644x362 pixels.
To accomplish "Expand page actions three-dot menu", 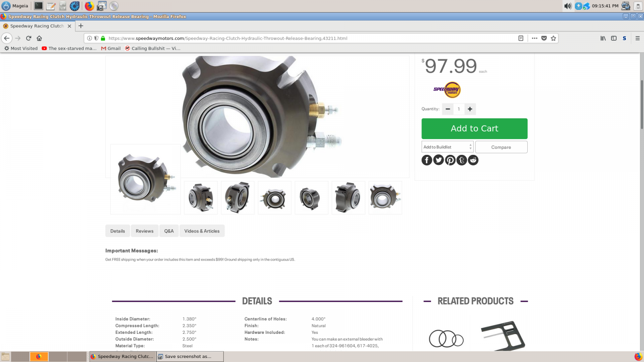I will (535, 38).
